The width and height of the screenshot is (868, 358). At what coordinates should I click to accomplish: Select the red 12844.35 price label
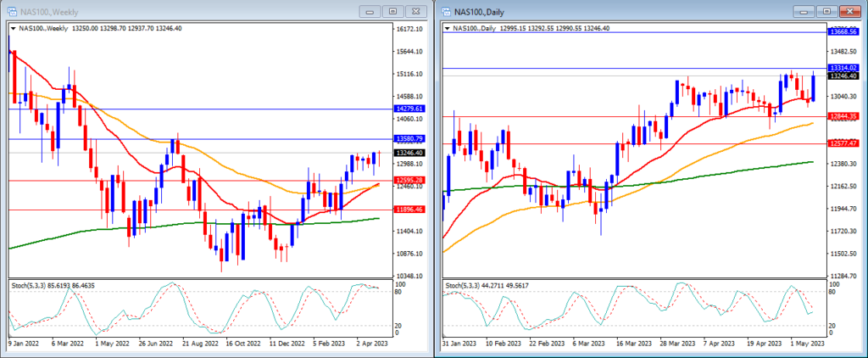843,116
